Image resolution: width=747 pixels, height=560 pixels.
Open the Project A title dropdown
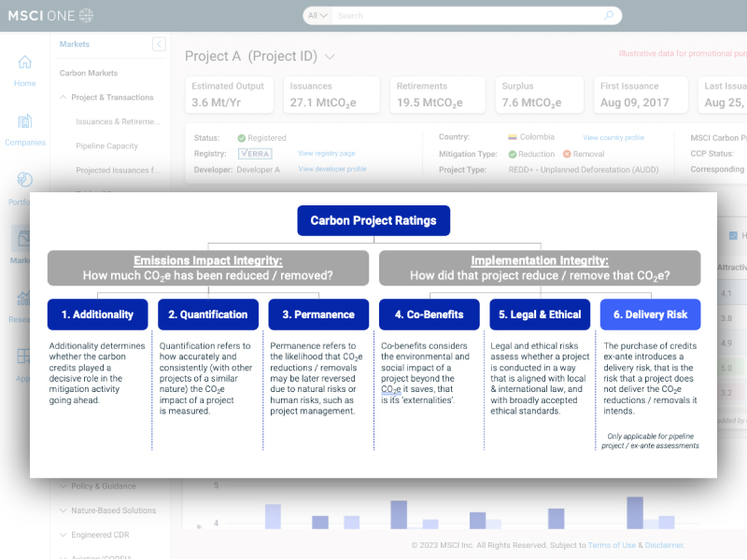pyautogui.click(x=330, y=57)
